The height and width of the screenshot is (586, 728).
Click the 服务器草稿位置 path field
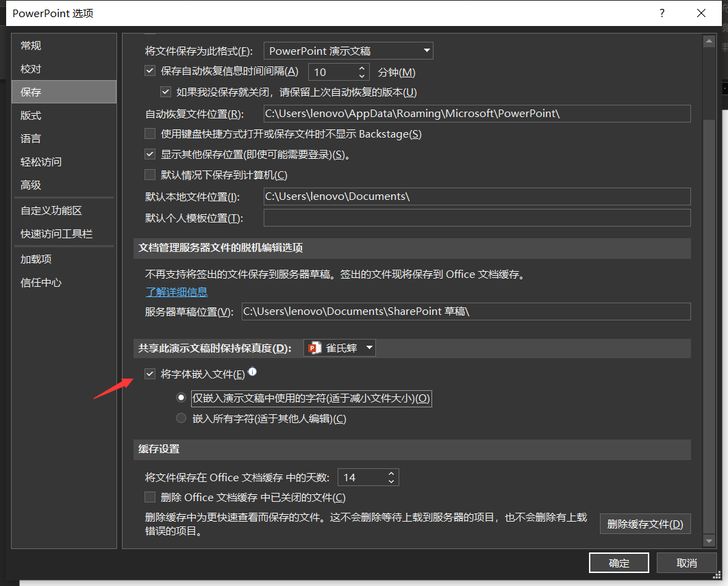pyautogui.click(x=466, y=311)
